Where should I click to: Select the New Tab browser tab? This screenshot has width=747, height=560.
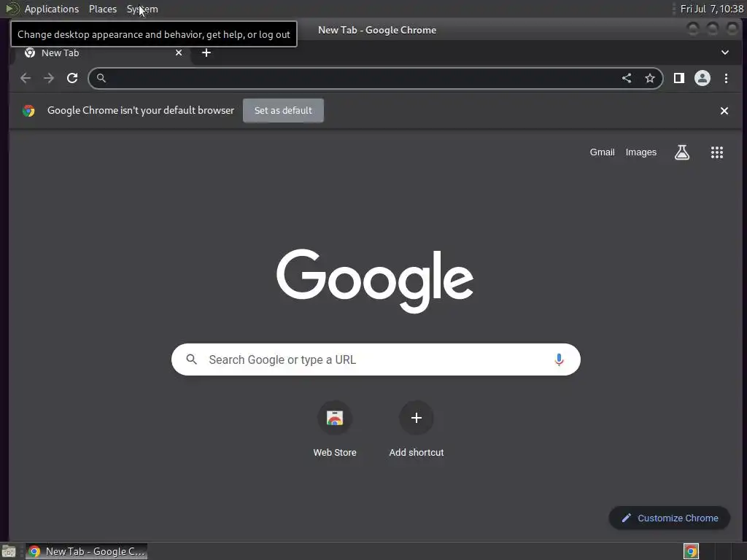click(x=102, y=52)
